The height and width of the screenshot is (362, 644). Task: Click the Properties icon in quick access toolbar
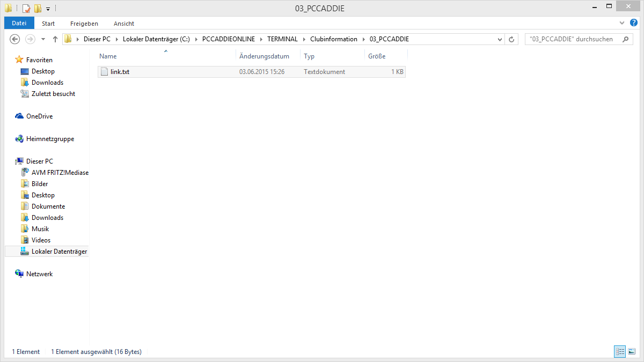(x=26, y=9)
